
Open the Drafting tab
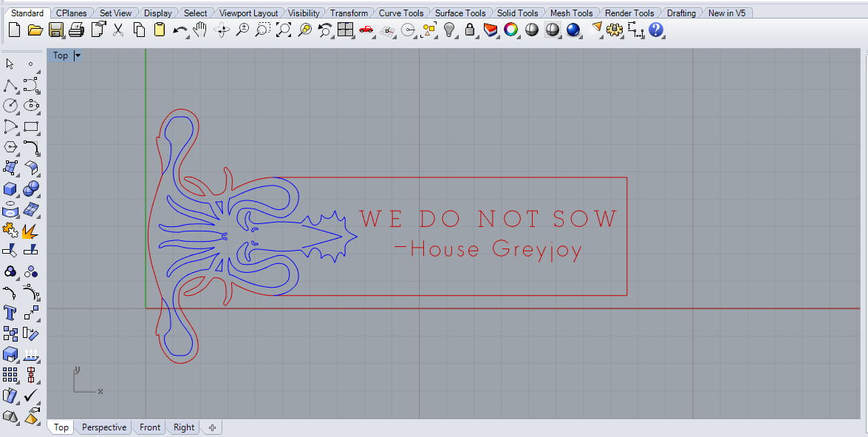(x=681, y=13)
